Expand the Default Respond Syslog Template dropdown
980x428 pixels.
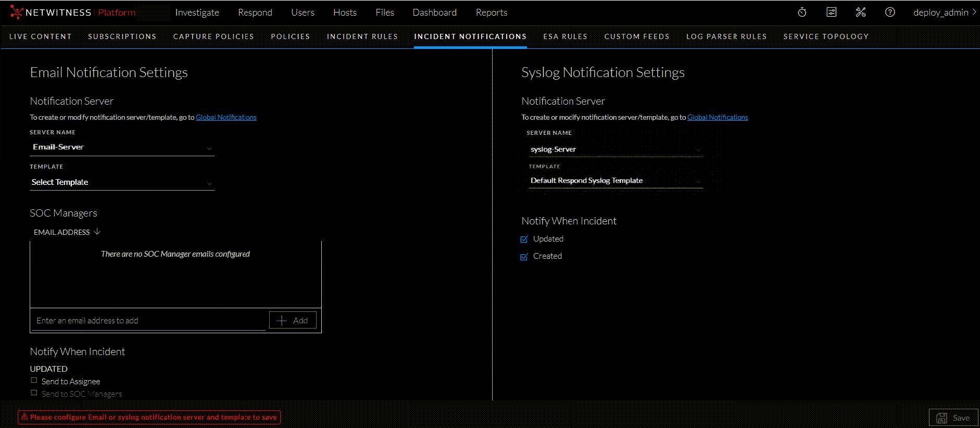click(615, 181)
